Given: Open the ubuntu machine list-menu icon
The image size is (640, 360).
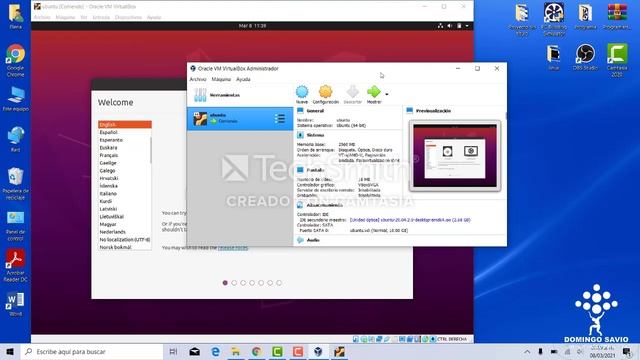Looking at the screenshot, I should (280, 119).
